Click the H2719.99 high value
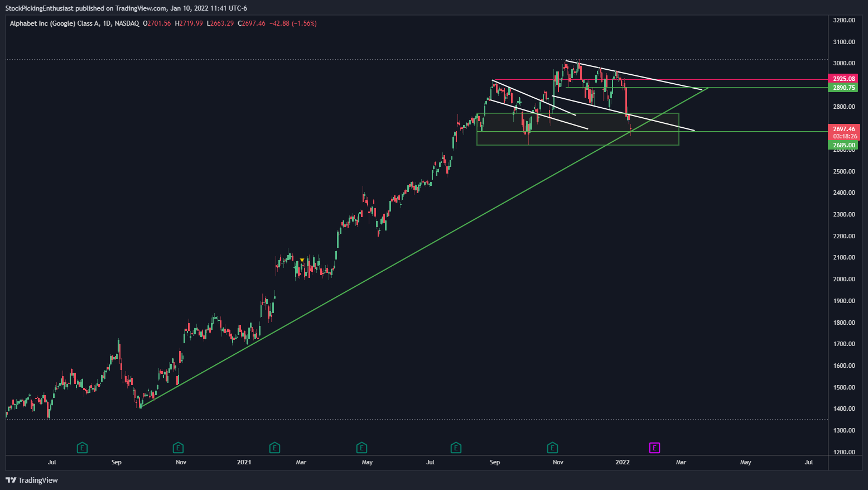Image resolution: width=868 pixels, height=490 pixels. 189,23
